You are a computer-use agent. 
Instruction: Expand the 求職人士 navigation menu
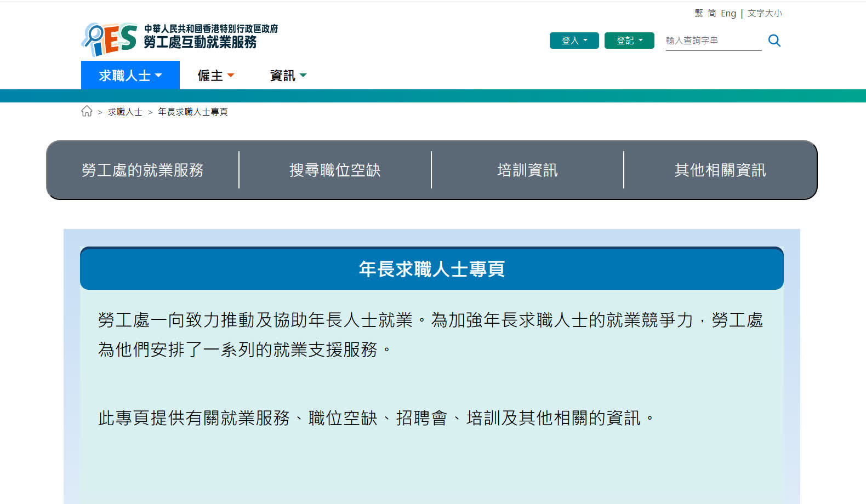130,76
